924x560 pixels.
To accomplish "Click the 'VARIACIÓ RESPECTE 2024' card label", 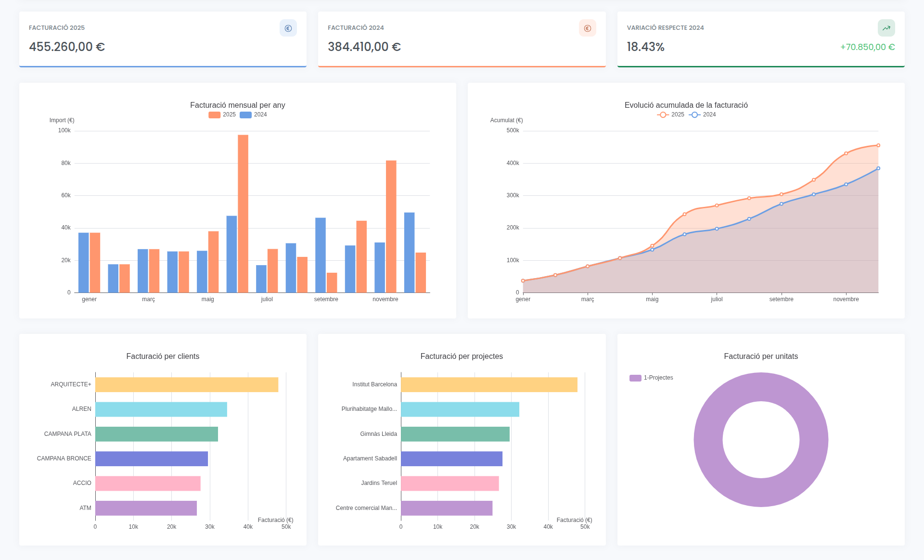I will pos(665,28).
